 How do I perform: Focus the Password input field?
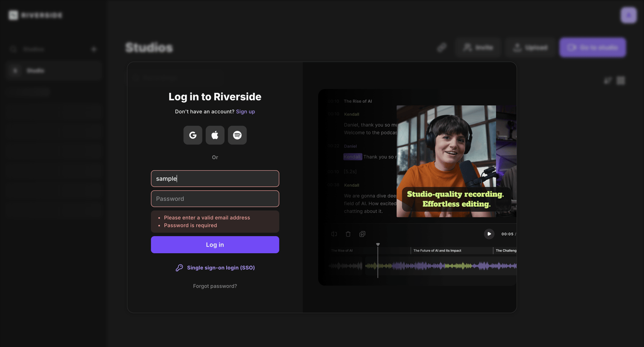point(215,199)
